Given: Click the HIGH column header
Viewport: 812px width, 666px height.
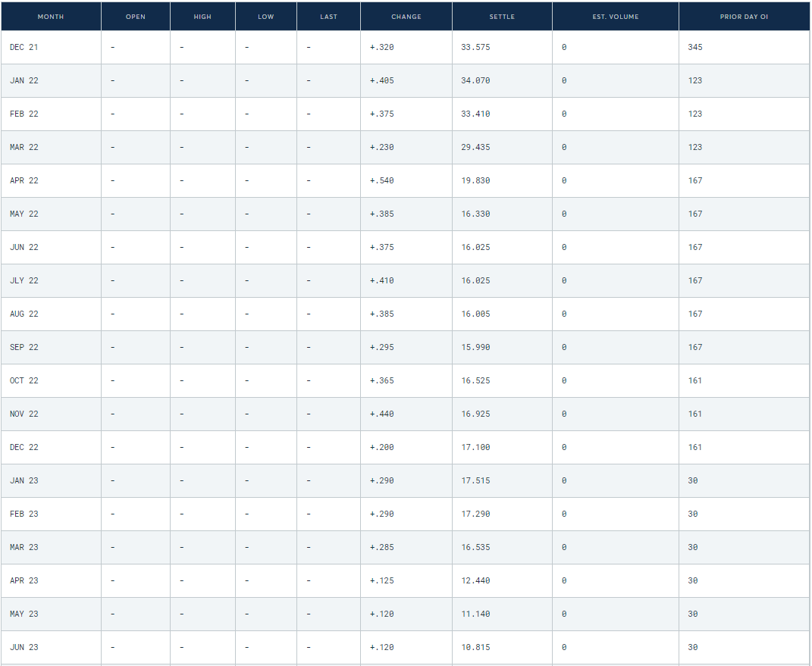Looking at the screenshot, I should [x=202, y=17].
